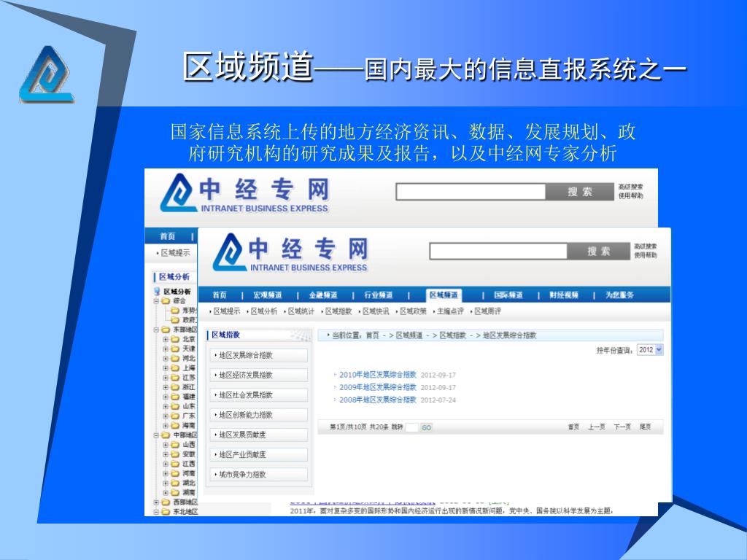Click the 综合 folder icon
747x560 pixels.
(x=166, y=301)
